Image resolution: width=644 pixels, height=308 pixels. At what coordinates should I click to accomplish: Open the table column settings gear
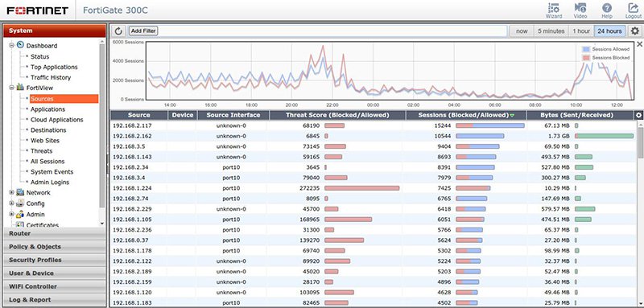pyautogui.click(x=638, y=115)
